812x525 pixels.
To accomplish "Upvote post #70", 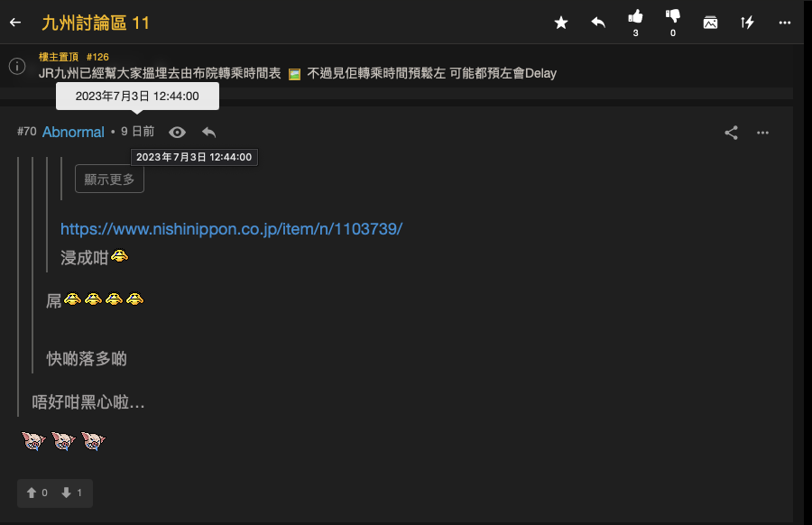I will click(x=37, y=493).
